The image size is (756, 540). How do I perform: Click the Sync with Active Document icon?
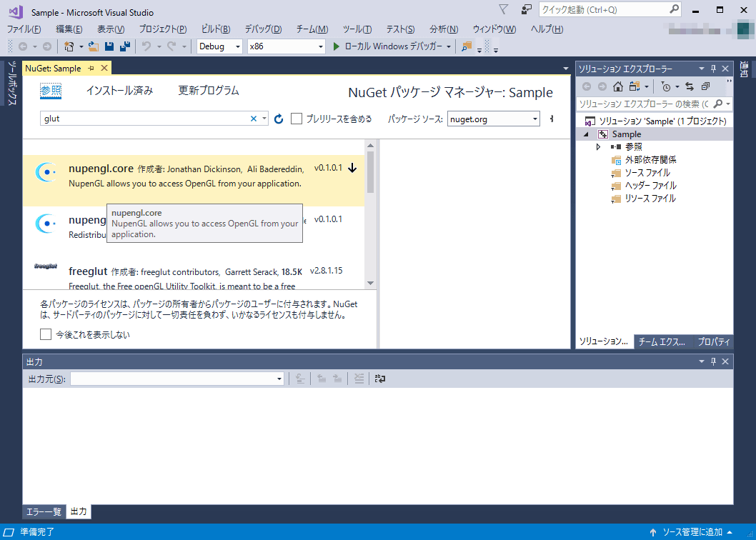(x=690, y=86)
